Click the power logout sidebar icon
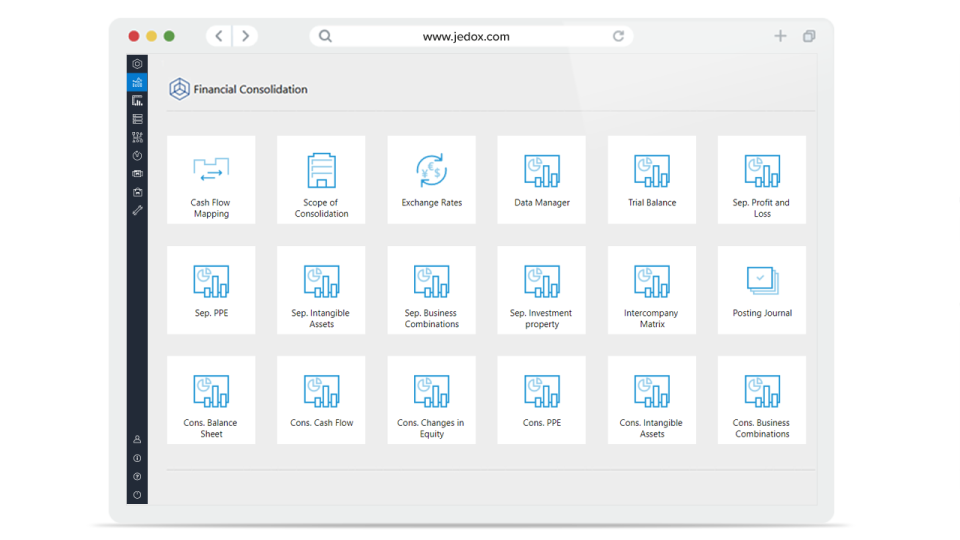 click(x=137, y=495)
